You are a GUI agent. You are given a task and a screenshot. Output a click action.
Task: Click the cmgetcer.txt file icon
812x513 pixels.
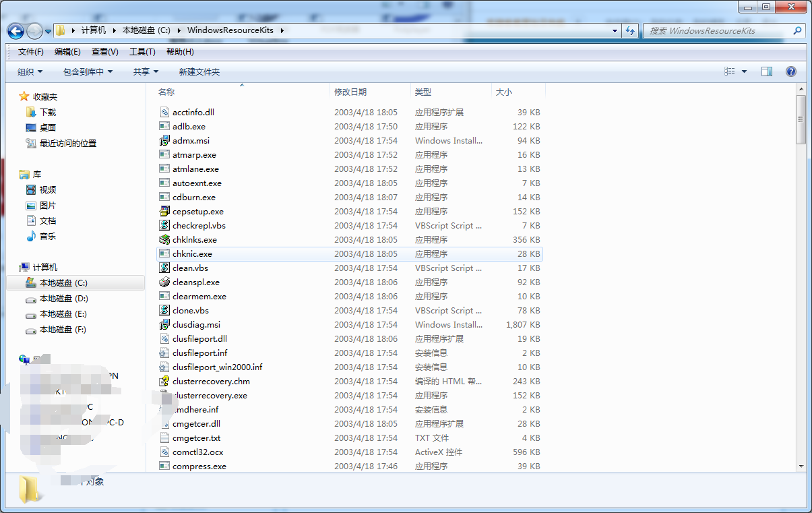(164, 438)
